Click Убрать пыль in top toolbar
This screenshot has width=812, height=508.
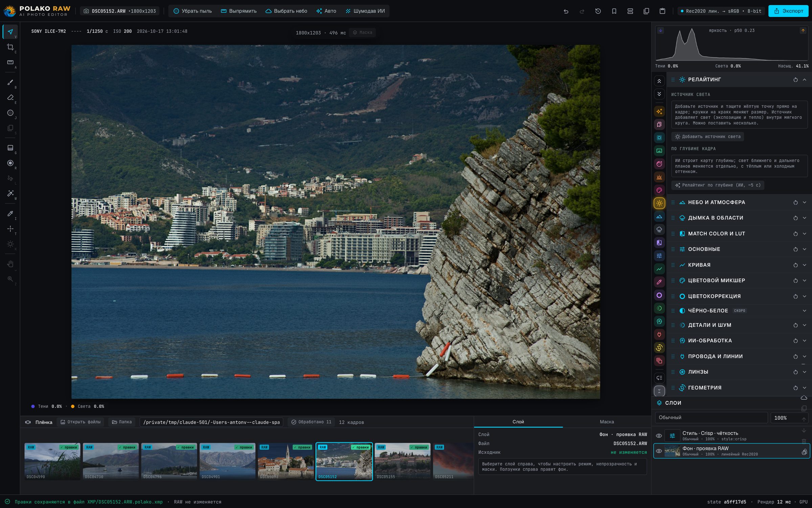(193, 11)
